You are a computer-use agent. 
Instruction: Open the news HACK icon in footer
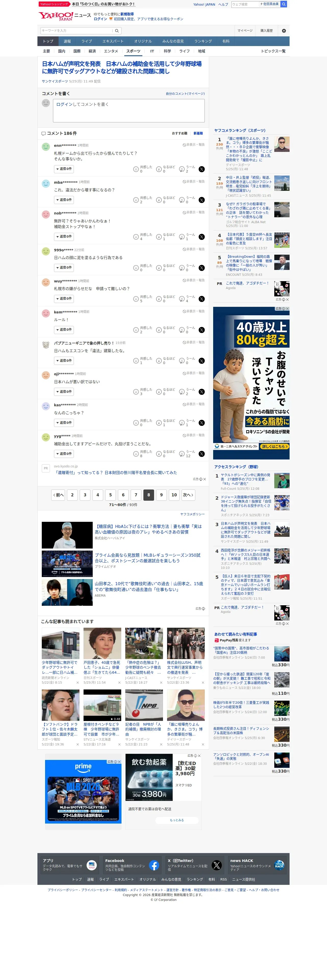tap(279, 866)
